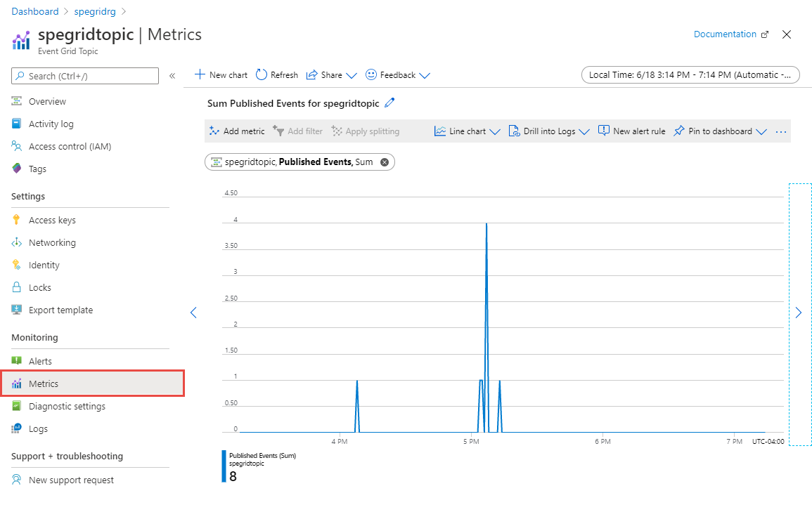Viewport: 812px width, 505px height.
Task: Collapse the sidebar with double chevron
Action: [172, 75]
